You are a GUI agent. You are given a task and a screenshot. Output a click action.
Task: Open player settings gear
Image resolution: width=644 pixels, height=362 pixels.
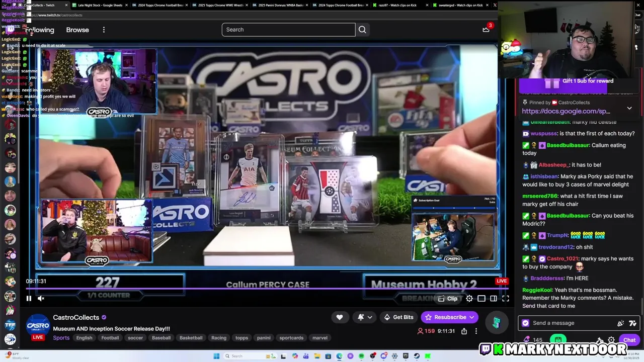click(x=469, y=299)
